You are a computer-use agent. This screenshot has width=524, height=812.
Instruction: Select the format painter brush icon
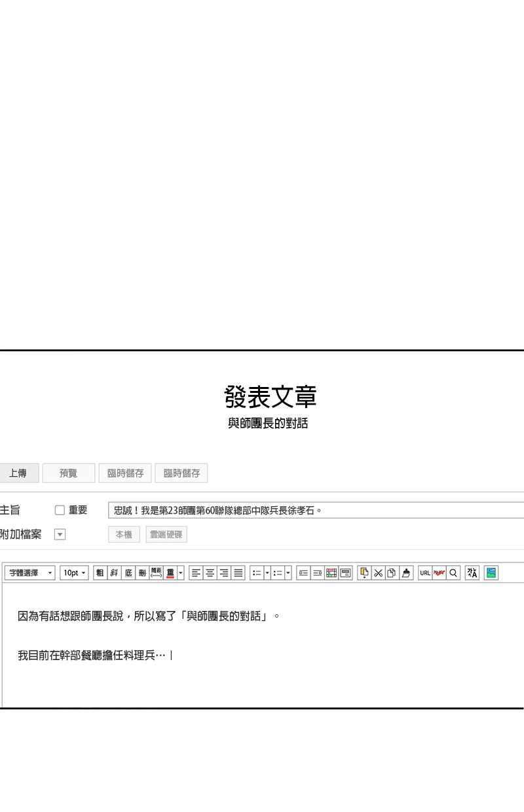coord(406,573)
